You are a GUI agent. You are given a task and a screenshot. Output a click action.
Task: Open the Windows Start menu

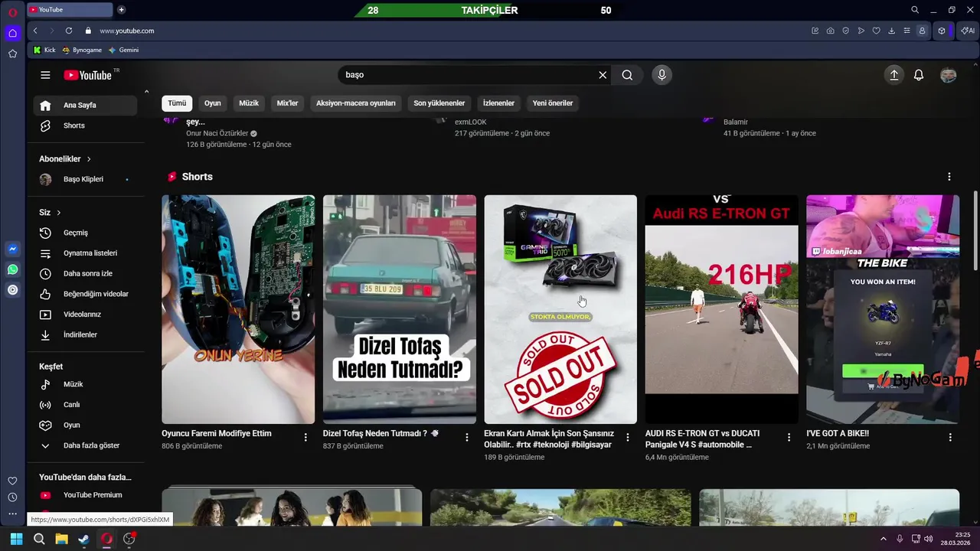tap(16, 539)
